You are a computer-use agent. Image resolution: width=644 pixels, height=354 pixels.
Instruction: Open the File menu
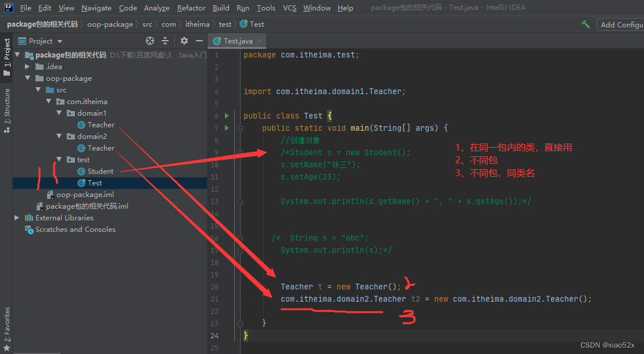click(26, 8)
